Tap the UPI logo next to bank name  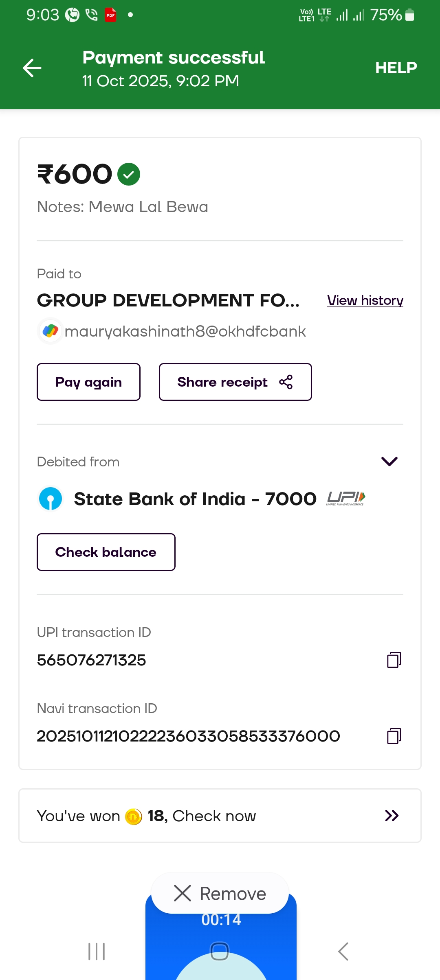346,498
